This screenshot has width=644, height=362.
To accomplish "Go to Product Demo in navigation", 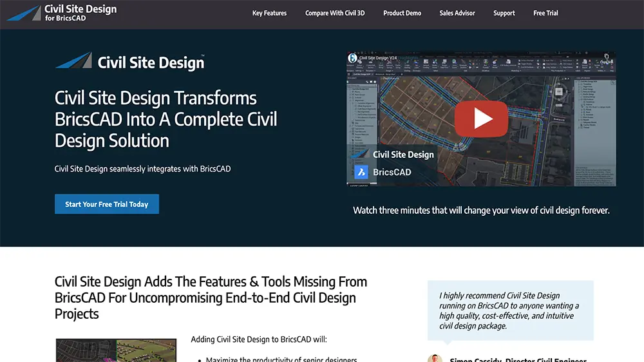I will pyautogui.click(x=402, y=13).
